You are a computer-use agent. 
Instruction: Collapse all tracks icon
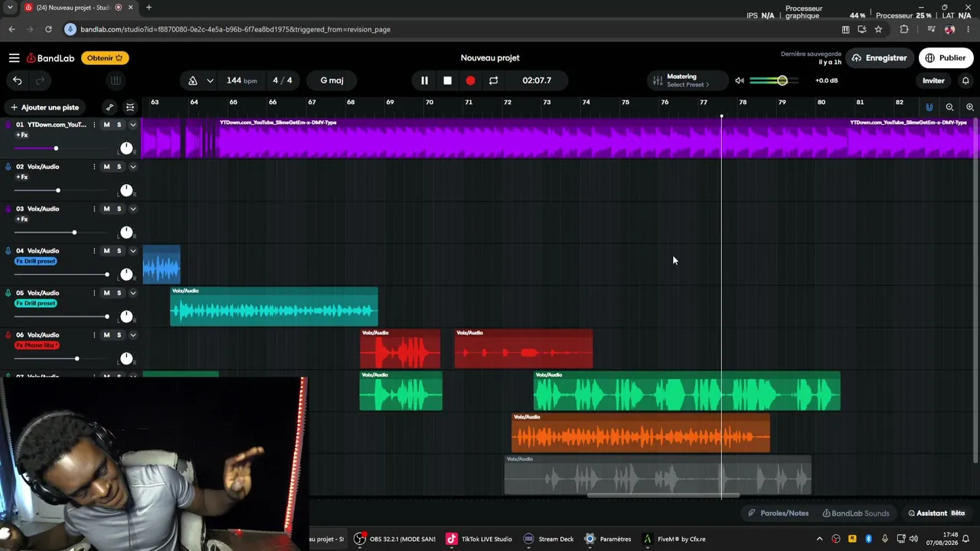click(130, 107)
